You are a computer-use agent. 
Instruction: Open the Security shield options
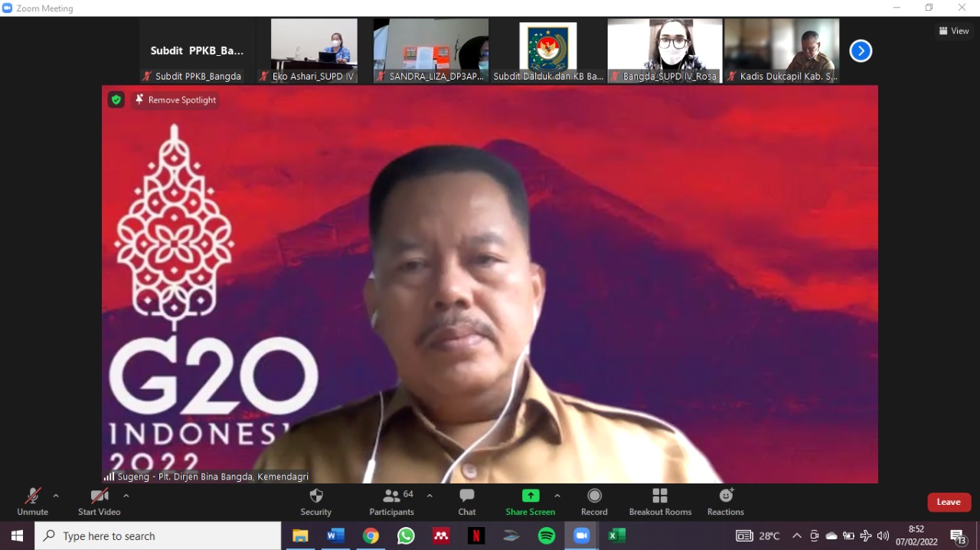coord(315,502)
